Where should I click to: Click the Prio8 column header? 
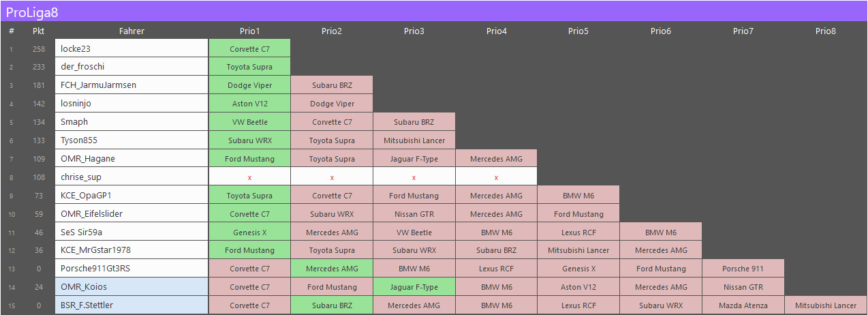[825, 31]
